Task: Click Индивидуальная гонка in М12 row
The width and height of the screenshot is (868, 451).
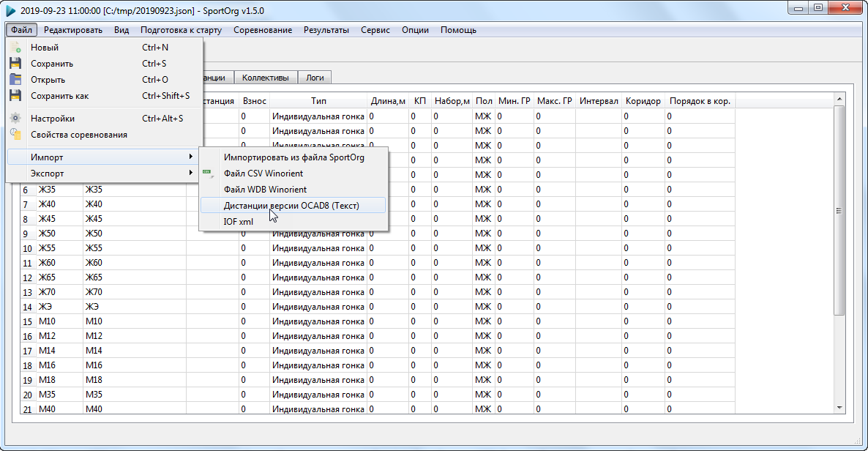Action: [x=318, y=336]
